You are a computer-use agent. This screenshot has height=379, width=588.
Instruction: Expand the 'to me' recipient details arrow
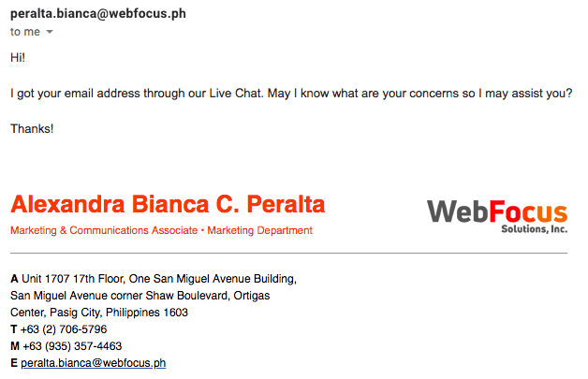coord(50,32)
